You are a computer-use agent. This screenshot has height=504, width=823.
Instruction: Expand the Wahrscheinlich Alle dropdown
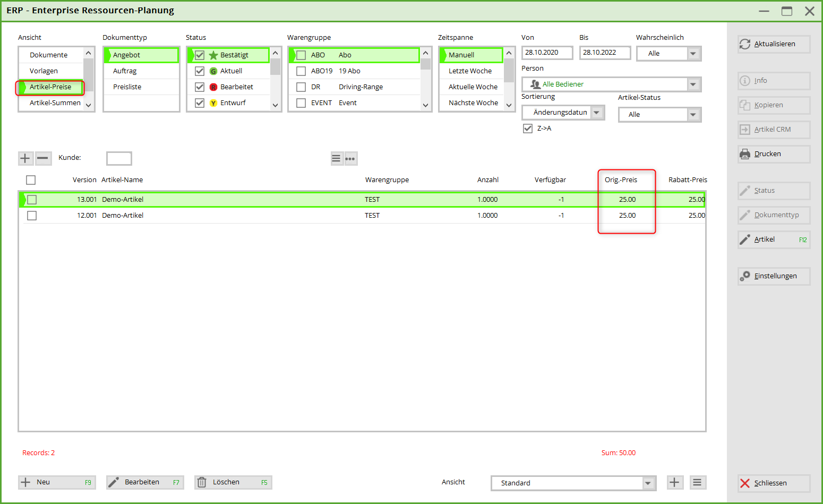point(693,54)
